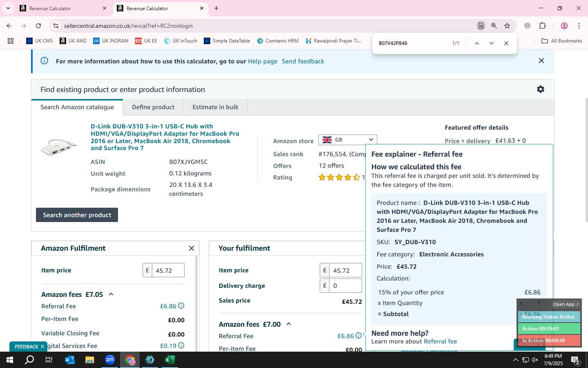Viewport: 588px width, 368px height.
Task: Switch to the first Revenue Calculator tab
Action: click(x=63, y=8)
